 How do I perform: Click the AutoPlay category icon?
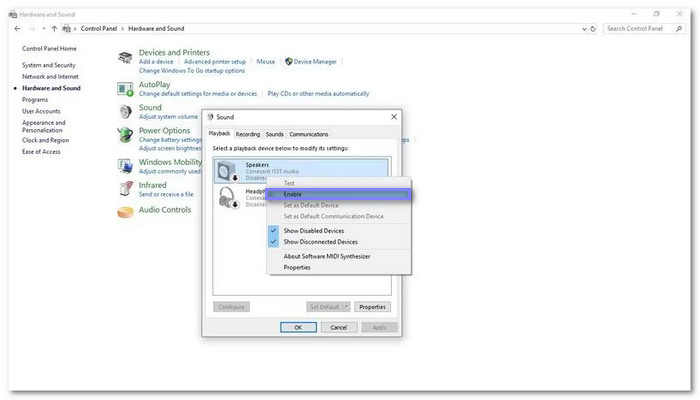(x=125, y=89)
